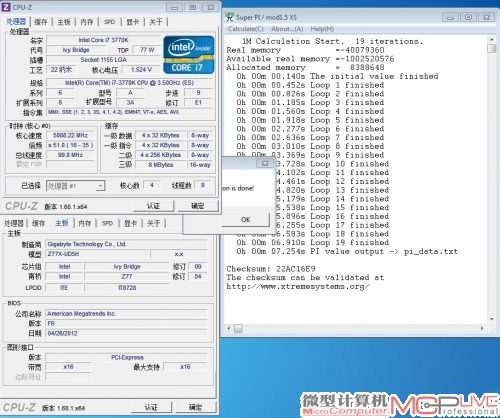Click 认证 button in lower CPU-Z window
Image resolution: width=500 pixels, height=418 pixels.
pos(151,407)
